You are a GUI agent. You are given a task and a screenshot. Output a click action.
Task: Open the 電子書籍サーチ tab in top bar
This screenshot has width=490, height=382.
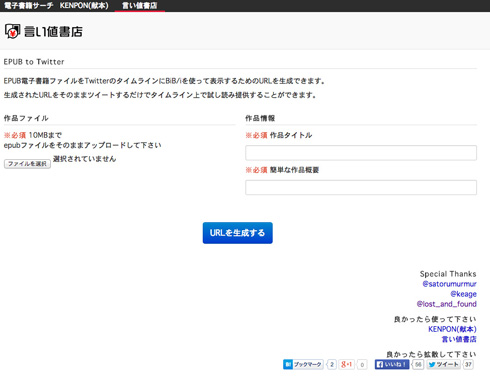28,6
